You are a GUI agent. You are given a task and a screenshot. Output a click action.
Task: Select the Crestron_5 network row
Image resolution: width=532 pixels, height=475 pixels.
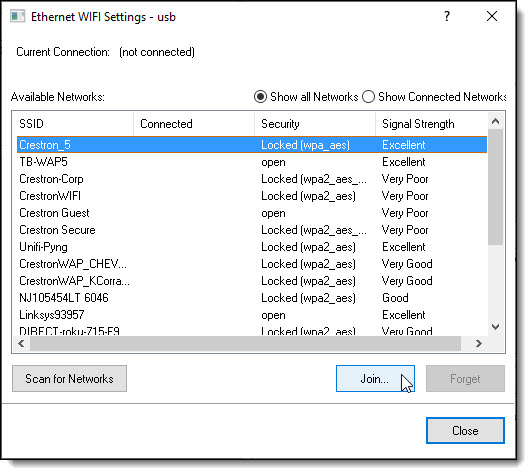tap(252, 145)
